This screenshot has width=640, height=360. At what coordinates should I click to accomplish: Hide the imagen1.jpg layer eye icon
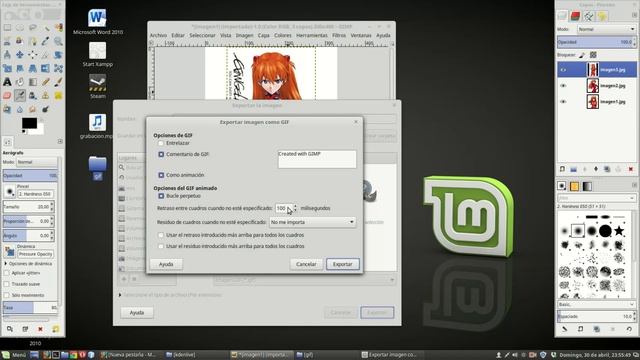pos(563,102)
